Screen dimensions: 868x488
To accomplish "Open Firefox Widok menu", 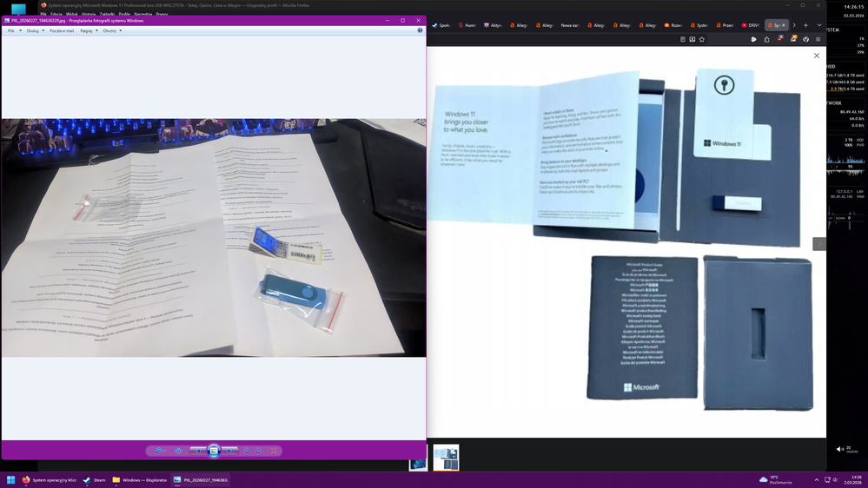I will [72, 15].
